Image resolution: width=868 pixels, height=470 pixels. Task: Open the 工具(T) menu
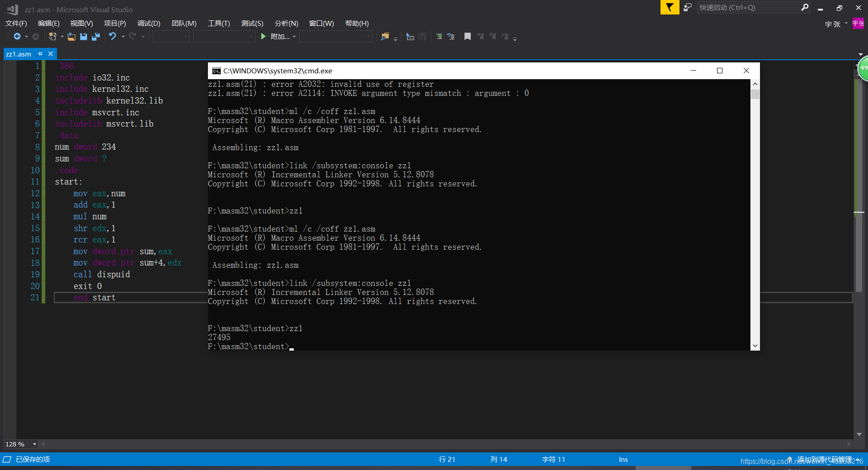219,24
